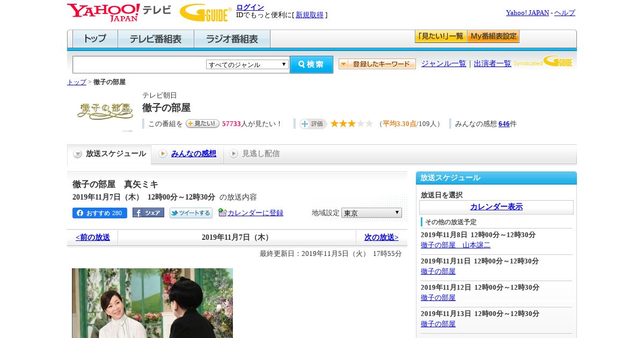Open the ヘルプ link
644x338 pixels.
coord(565,13)
